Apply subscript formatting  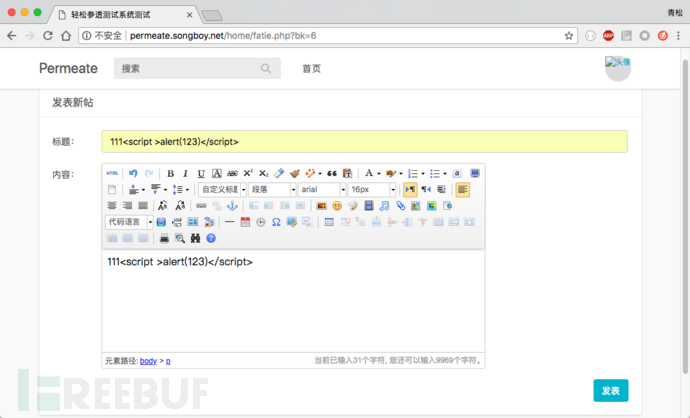pyautogui.click(x=264, y=173)
